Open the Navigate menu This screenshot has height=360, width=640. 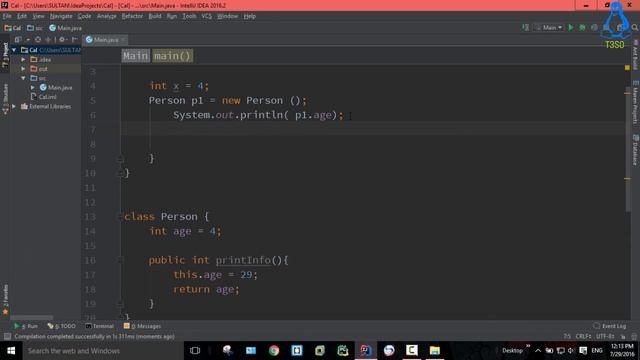(61, 16)
